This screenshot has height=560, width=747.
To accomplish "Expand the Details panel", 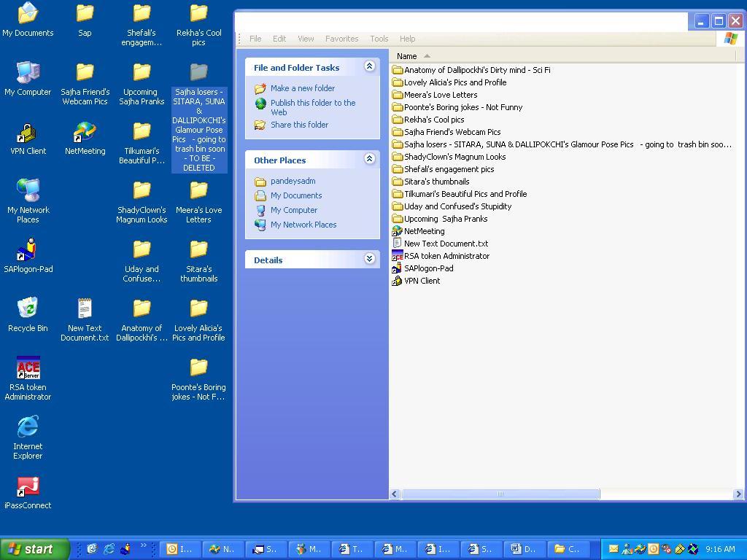I will [369, 260].
